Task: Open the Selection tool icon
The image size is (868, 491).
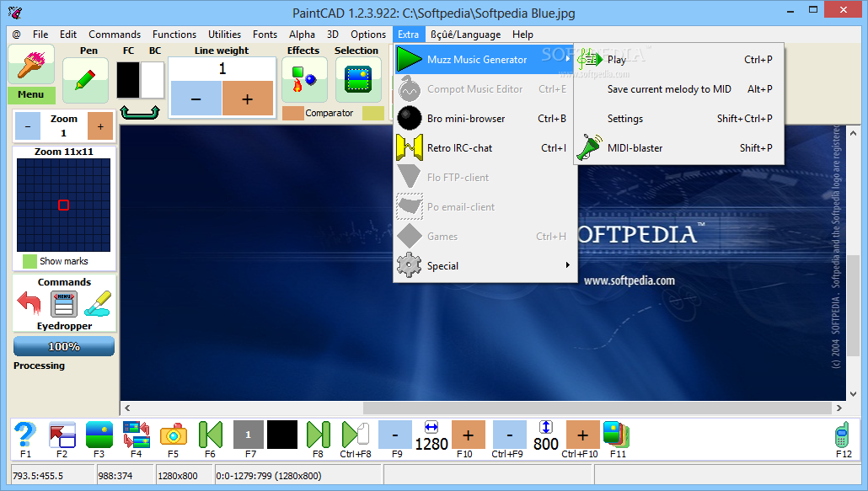Action: point(358,80)
